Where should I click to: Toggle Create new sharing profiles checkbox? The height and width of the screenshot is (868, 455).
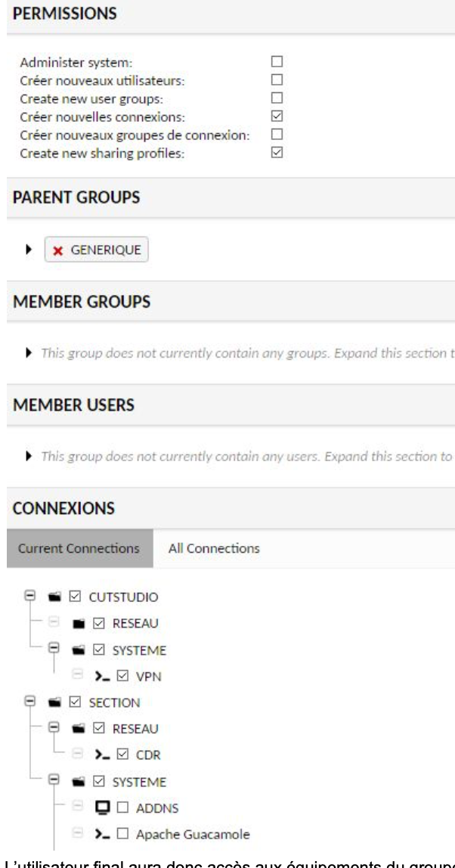pos(276,153)
